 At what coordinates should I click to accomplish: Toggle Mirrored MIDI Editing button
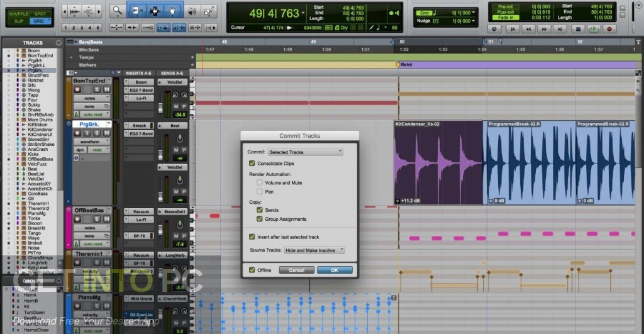pos(148,28)
